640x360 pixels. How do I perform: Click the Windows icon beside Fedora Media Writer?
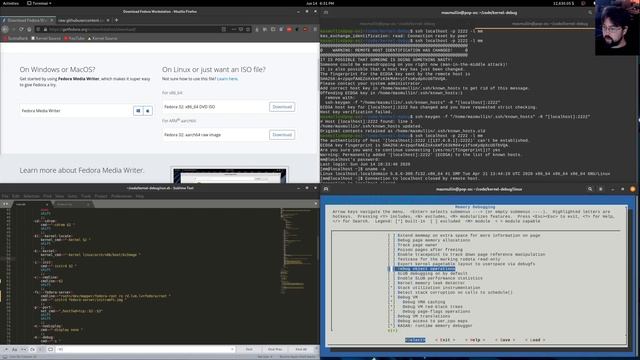click(x=138, y=111)
